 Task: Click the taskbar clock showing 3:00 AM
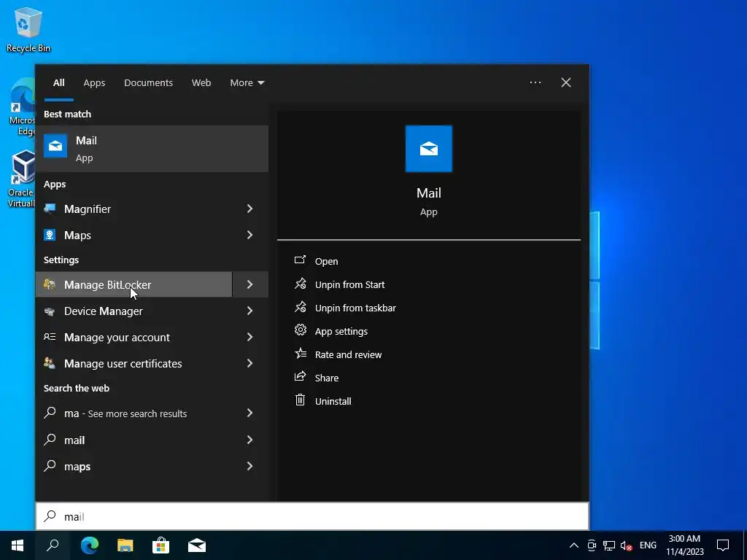click(684, 545)
